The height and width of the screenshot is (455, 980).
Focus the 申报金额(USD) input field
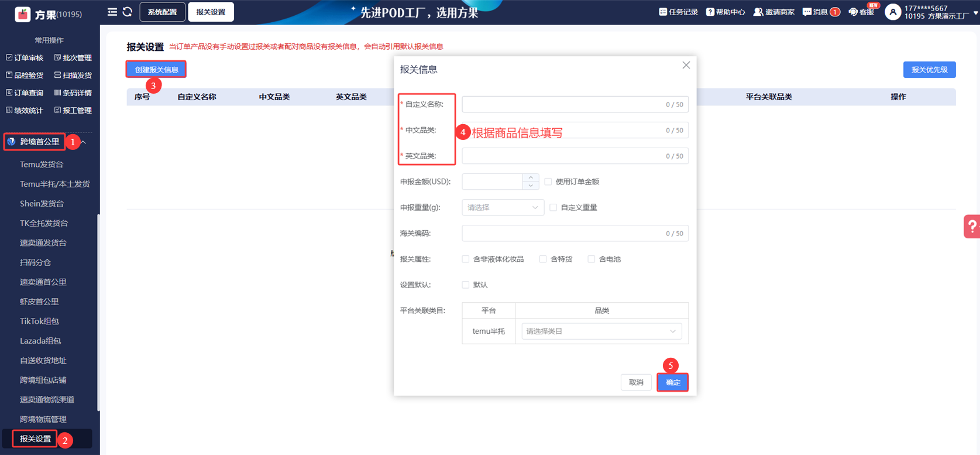click(493, 182)
